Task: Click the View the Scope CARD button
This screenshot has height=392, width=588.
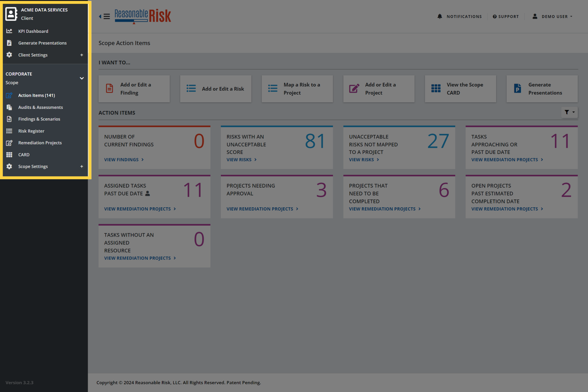Action: 460,89
